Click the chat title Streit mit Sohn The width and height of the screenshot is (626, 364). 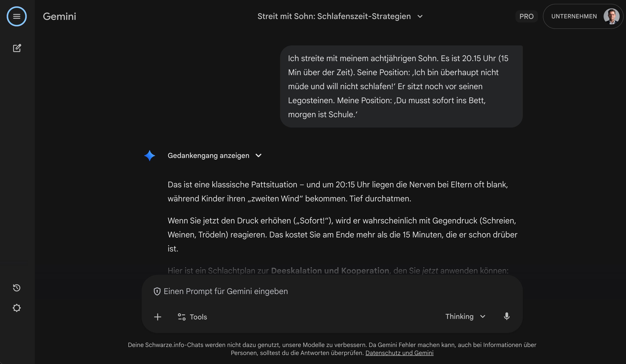point(334,16)
